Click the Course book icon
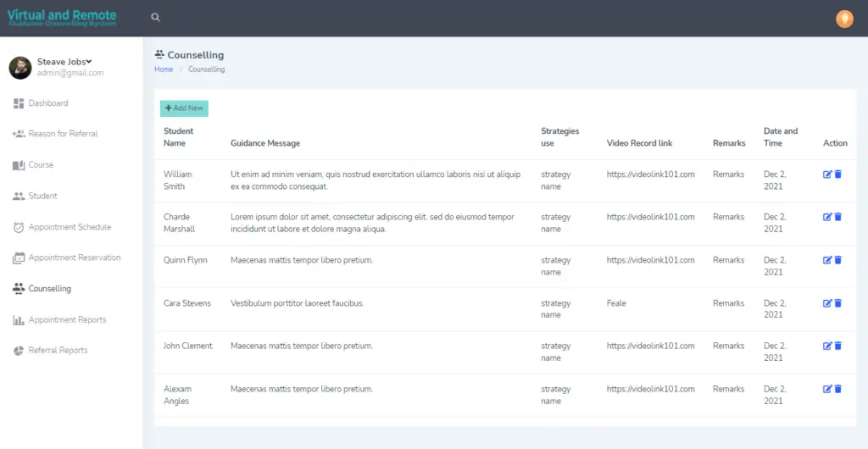Screen dimensions: 868x449 [x=19, y=165]
